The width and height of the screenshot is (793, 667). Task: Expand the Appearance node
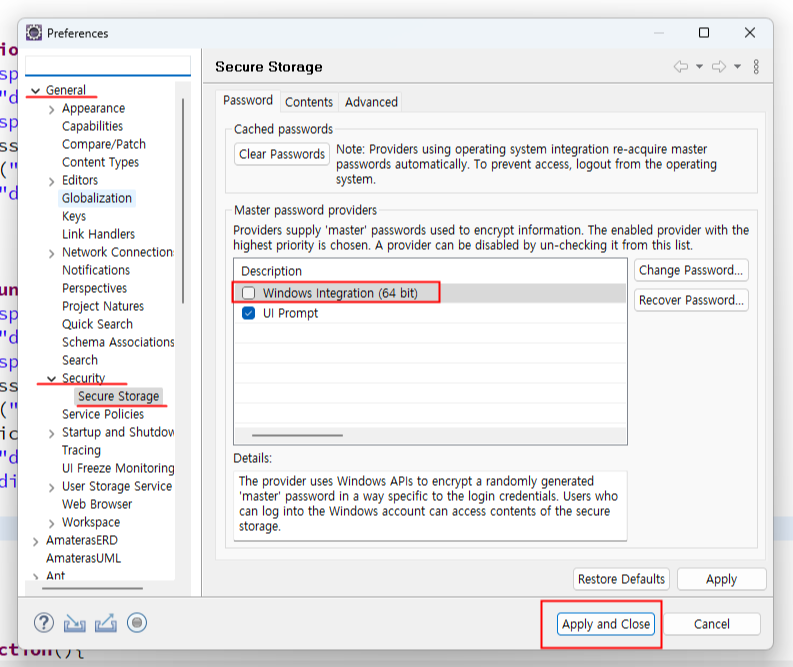(x=52, y=110)
